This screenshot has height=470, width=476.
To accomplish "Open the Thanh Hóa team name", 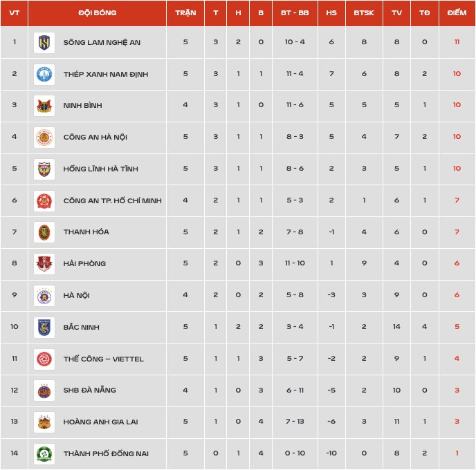I will coord(86,232).
